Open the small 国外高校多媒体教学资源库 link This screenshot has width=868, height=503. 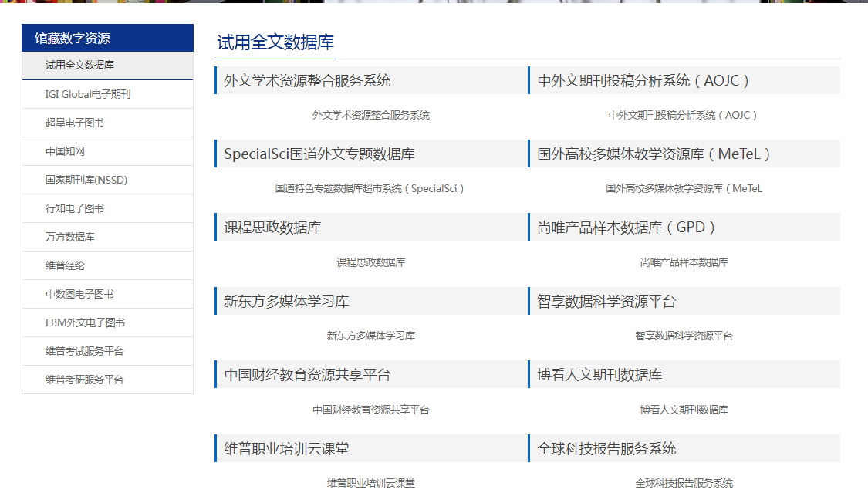click(x=684, y=189)
